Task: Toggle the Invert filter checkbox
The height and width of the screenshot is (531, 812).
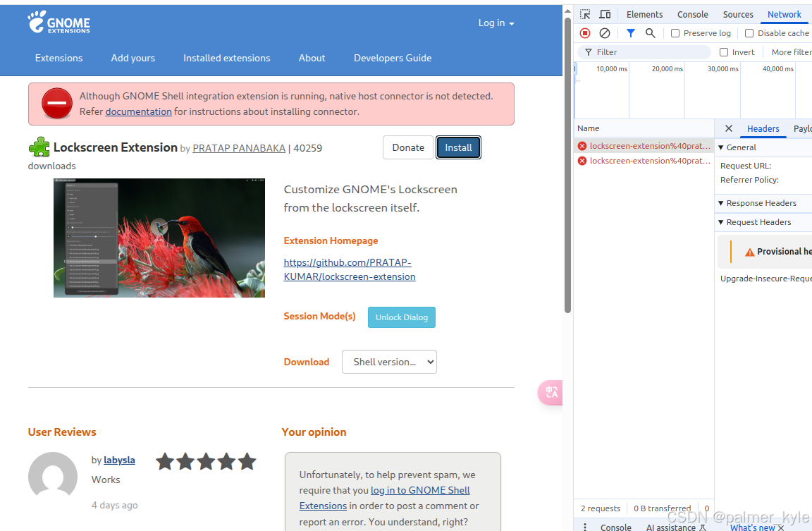Action: [x=724, y=52]
